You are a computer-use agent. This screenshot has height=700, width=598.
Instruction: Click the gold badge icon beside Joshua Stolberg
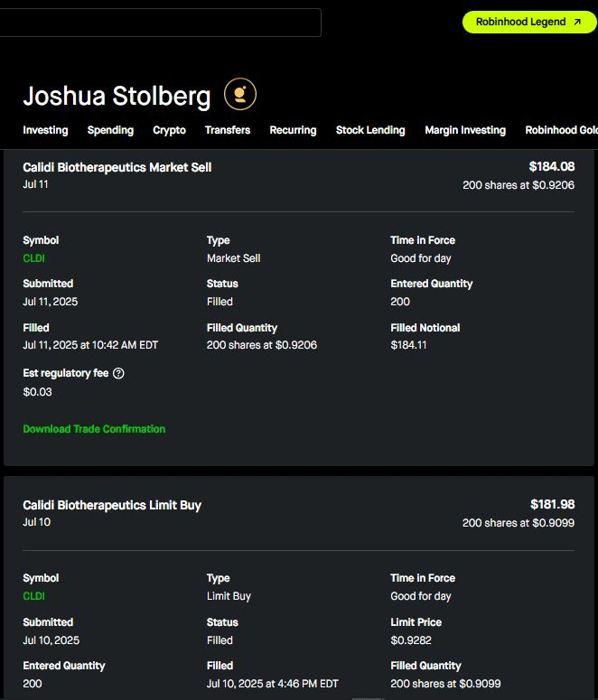pos(240,94)
